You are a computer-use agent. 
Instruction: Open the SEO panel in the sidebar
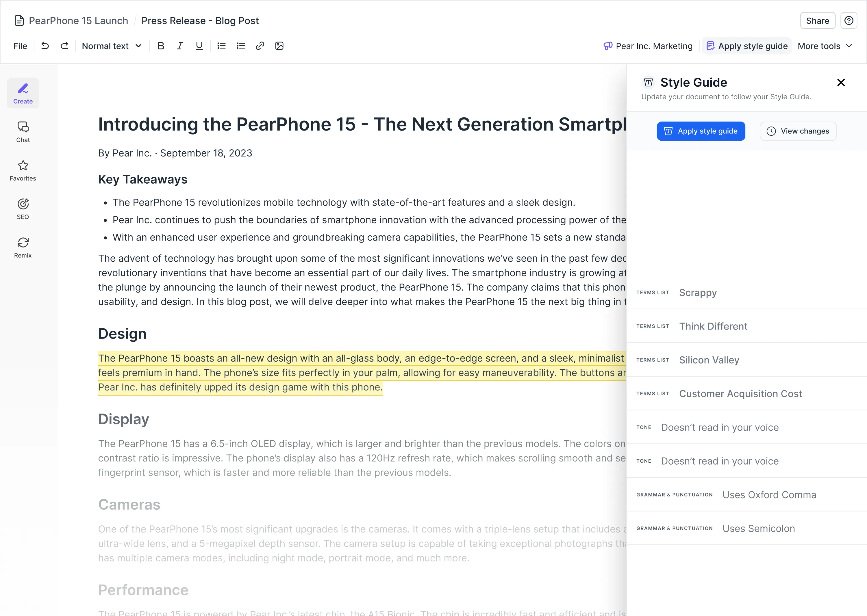pyautogui.click(x=23, y=209)
